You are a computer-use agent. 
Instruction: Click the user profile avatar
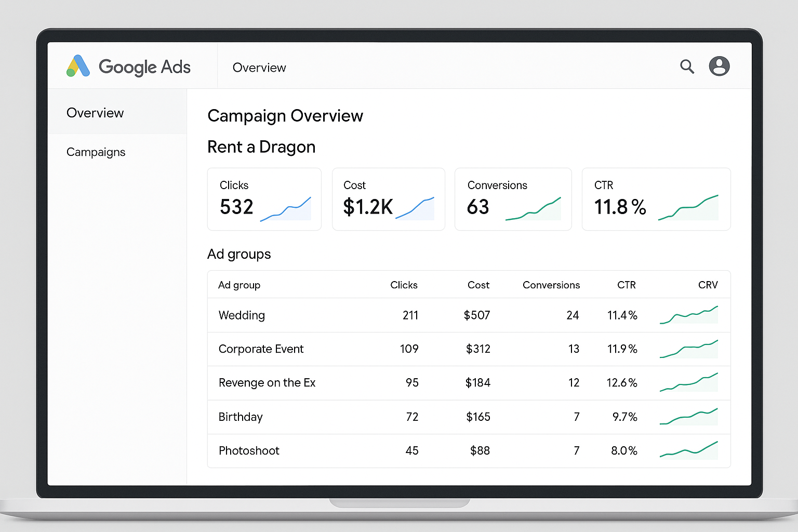(719, 66)
